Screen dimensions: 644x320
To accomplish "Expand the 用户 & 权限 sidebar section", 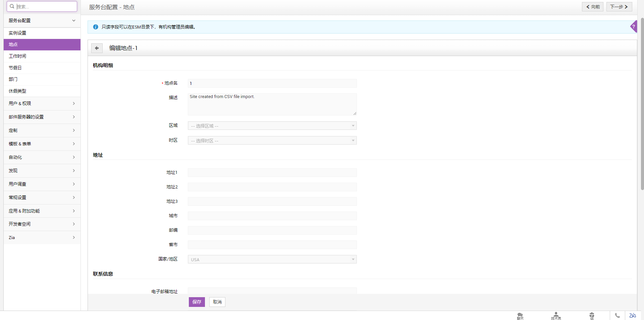I will (x=42, y=103).
